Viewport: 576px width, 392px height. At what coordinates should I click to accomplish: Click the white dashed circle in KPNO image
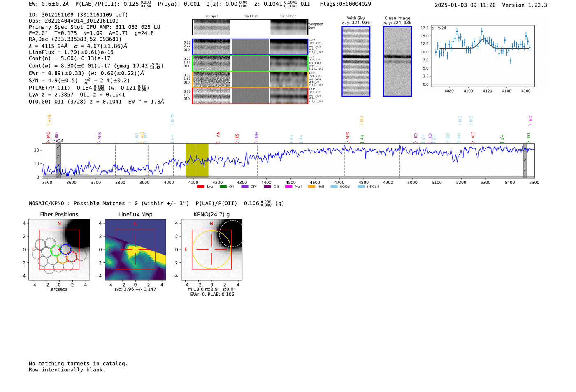click(x=232, y=234)
